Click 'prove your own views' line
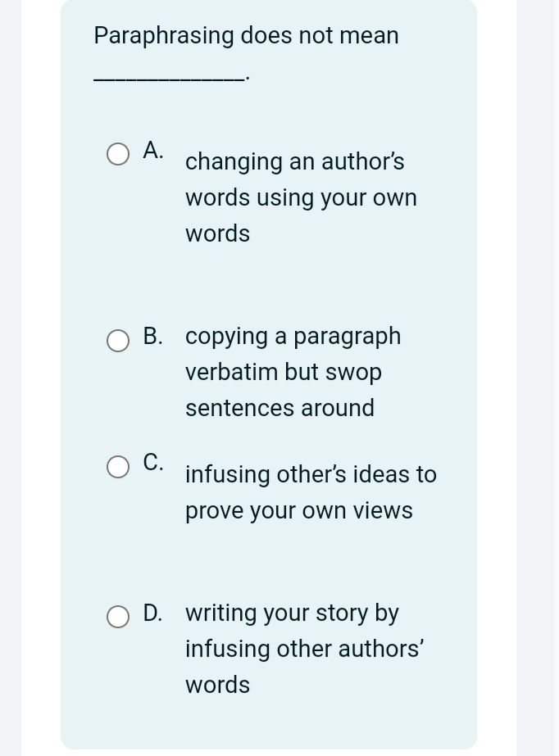This screenshot has width=559, height=756. pyautogui.click(x=299, y=510)
